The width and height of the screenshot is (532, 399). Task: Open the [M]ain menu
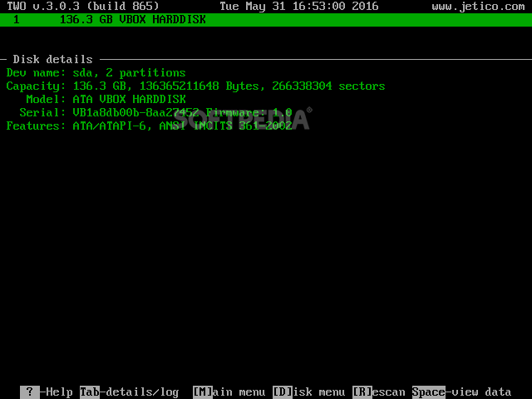coord(229,392)
